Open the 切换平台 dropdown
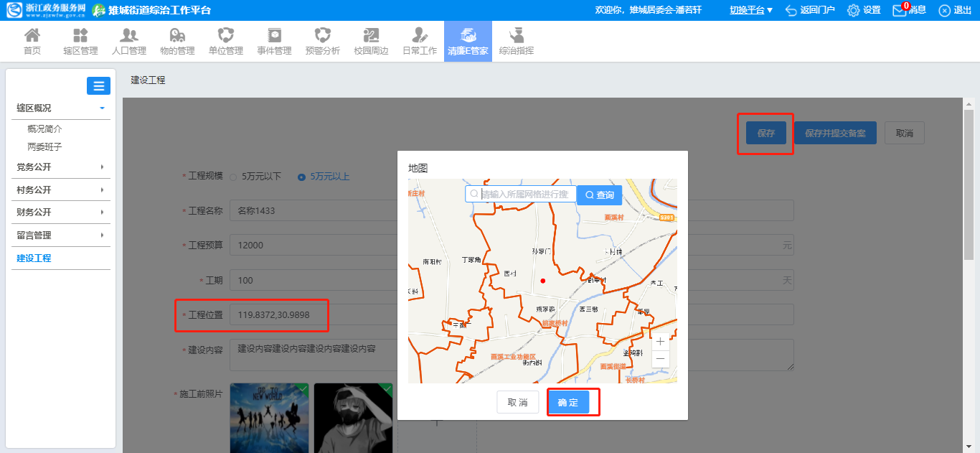This screenshot has width=980, height=453. pyautogui.click(x=751, y=10)
